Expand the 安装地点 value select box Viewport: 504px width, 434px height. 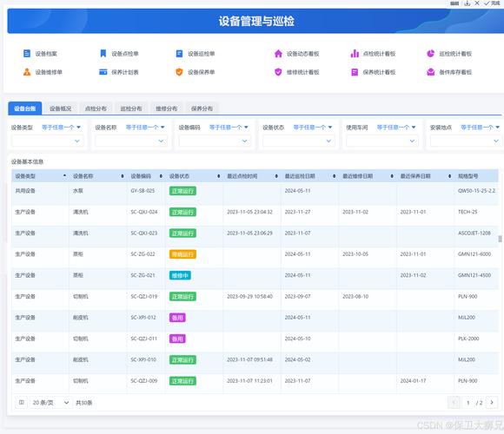click(466, 141)
